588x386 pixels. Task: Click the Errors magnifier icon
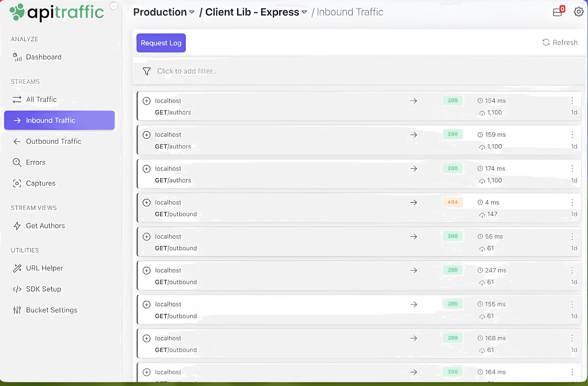coord(17,162)
